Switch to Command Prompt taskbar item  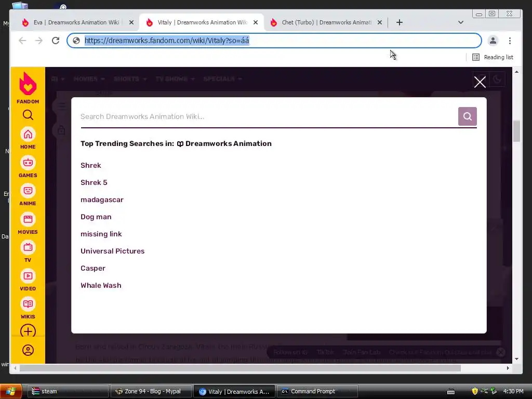[x=317, y=391]
